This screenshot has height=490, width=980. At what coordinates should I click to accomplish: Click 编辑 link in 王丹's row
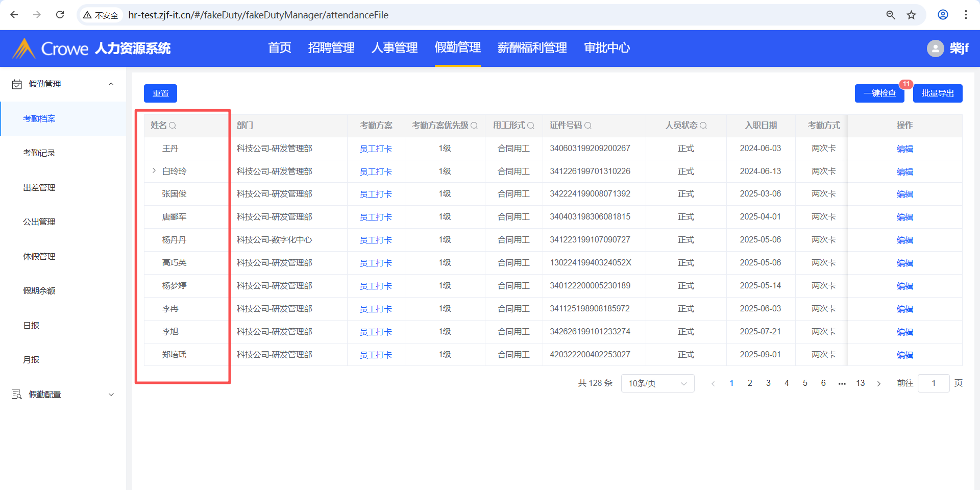click(904, 149)
